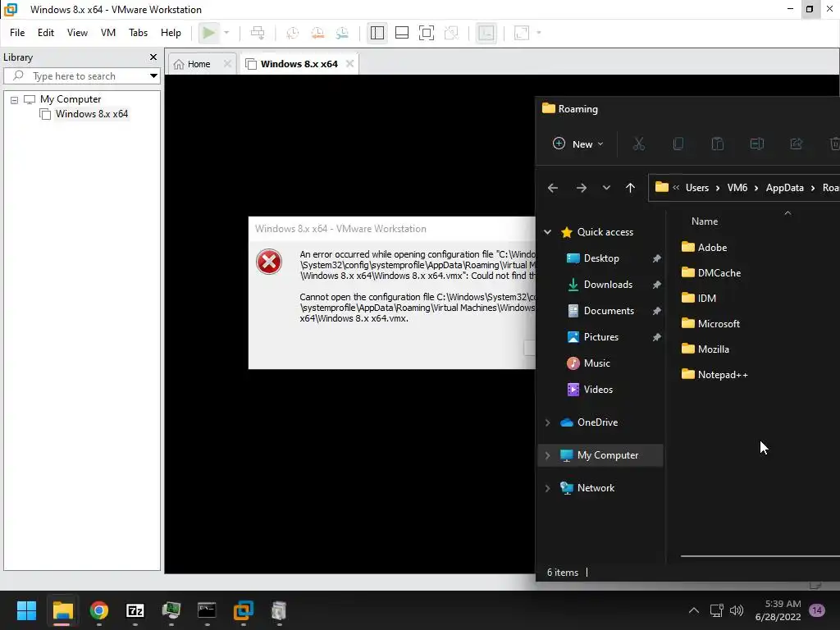Select the Adobe folder

[704, 248]
